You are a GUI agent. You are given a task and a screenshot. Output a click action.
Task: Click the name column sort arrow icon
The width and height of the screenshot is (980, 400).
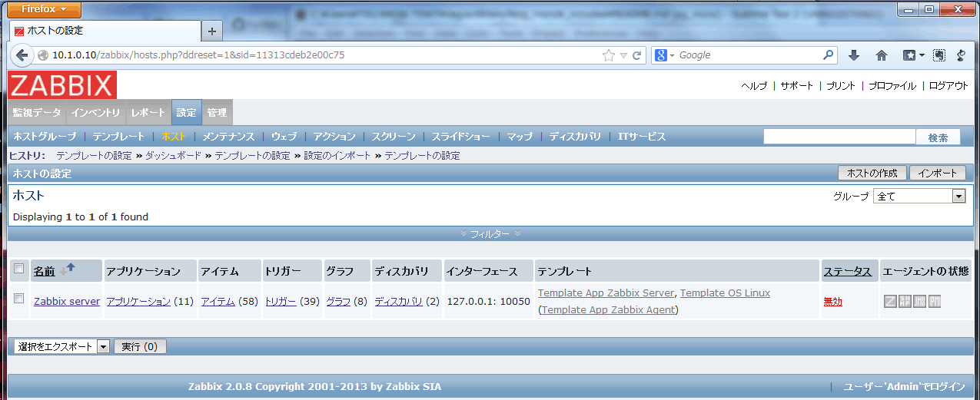pyautogui.click(x=68, y=268)
